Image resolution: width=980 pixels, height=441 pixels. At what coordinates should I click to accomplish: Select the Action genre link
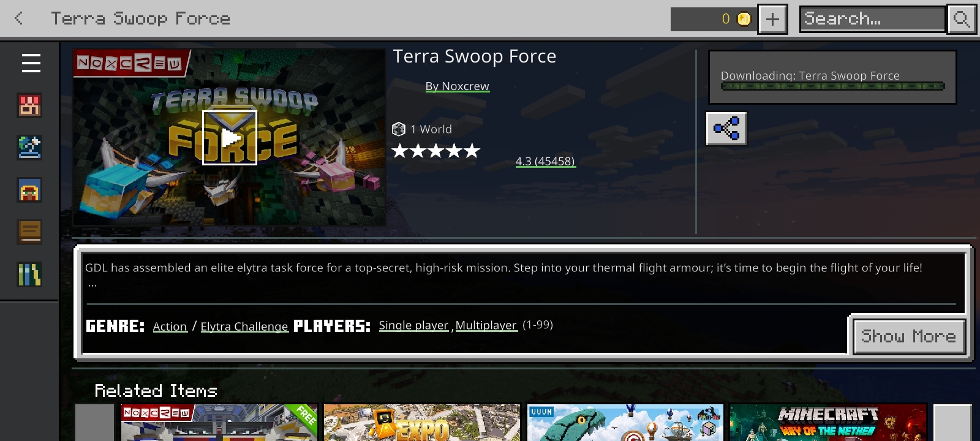[x=170, y=326]
